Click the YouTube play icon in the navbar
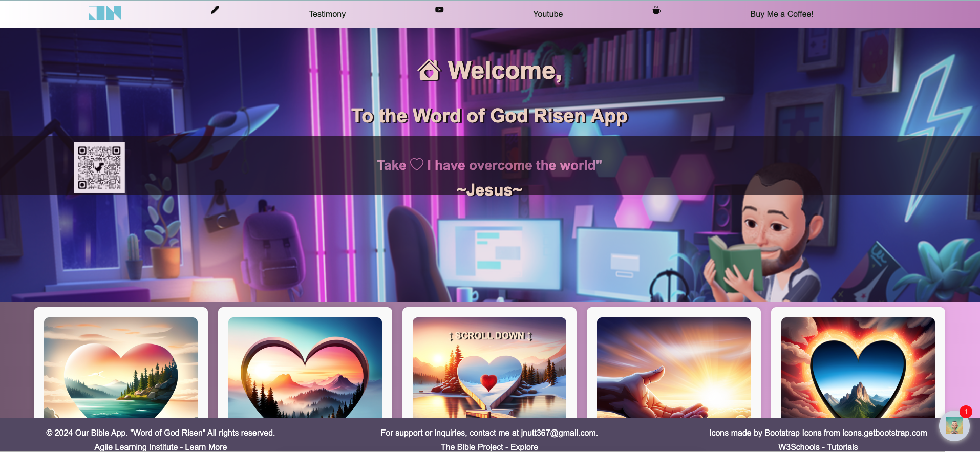 439,9
